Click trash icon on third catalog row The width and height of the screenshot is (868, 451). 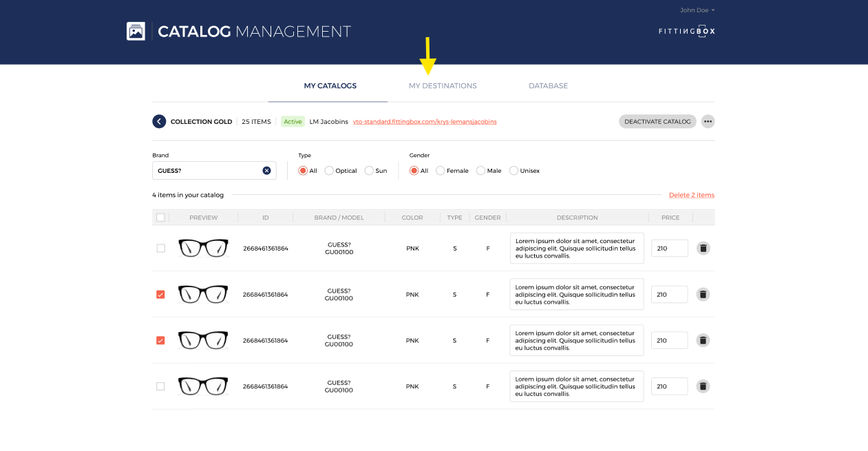coord(703,340)
